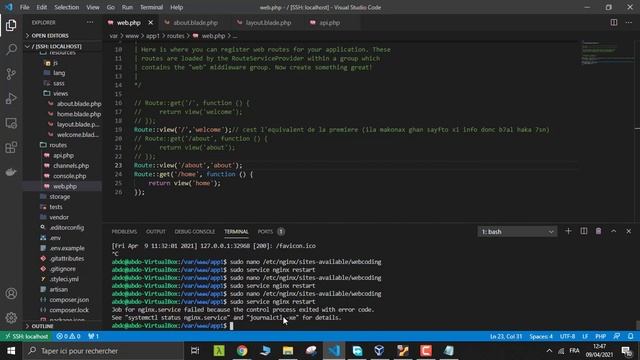Switch to the Problems panel tab

click(x=124, y=231)
